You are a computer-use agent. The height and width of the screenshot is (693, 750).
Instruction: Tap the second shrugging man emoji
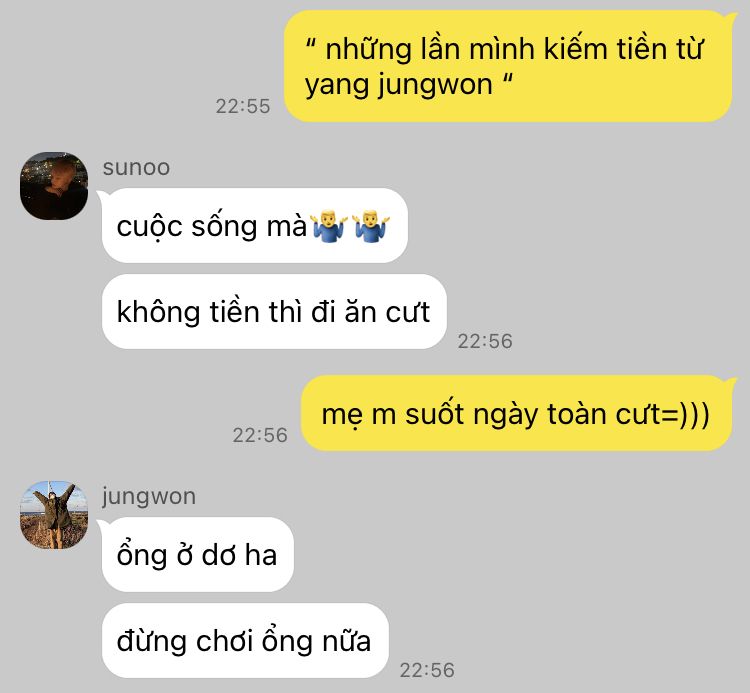coord(371,226)
